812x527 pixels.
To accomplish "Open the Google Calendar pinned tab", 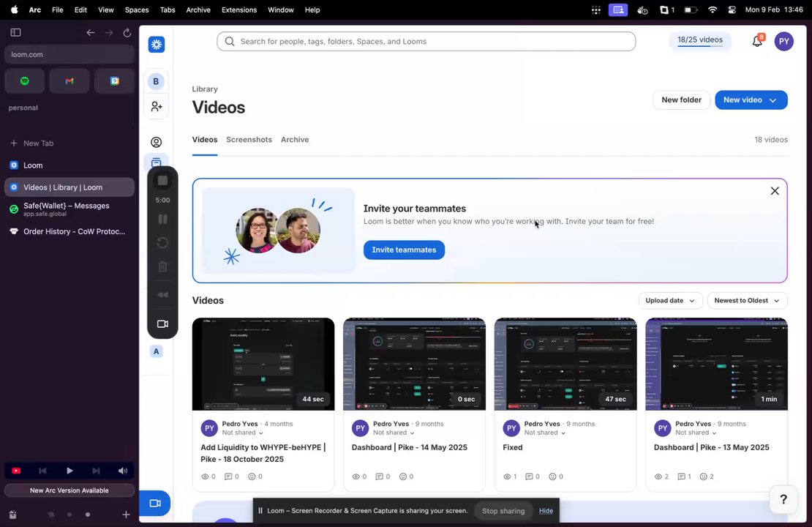I will [x=114, y=81].
